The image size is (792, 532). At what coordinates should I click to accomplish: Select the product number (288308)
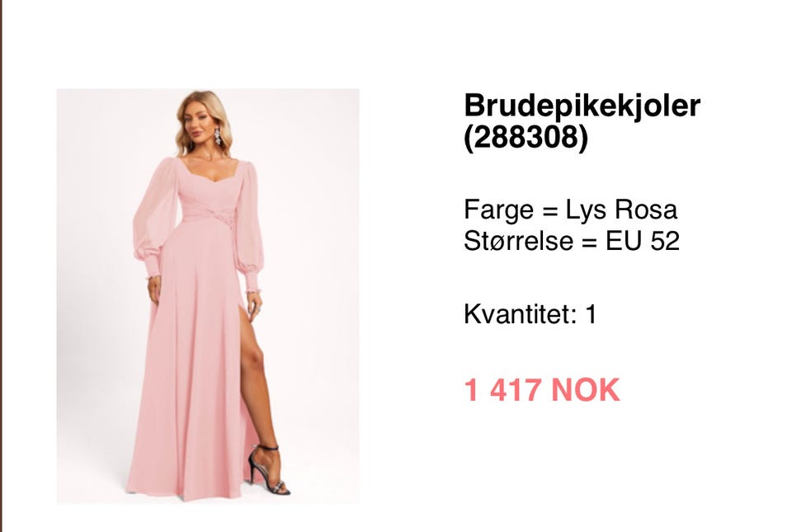click(526, 137)
